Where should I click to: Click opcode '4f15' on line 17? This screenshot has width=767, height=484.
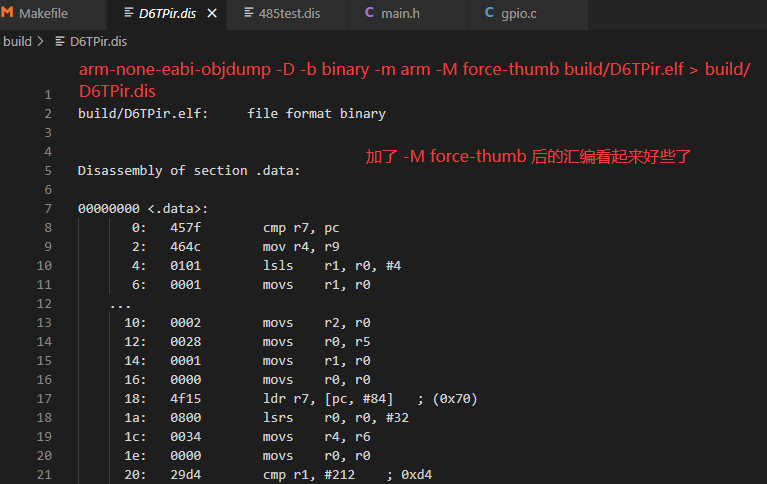click(x=185, y=399)
